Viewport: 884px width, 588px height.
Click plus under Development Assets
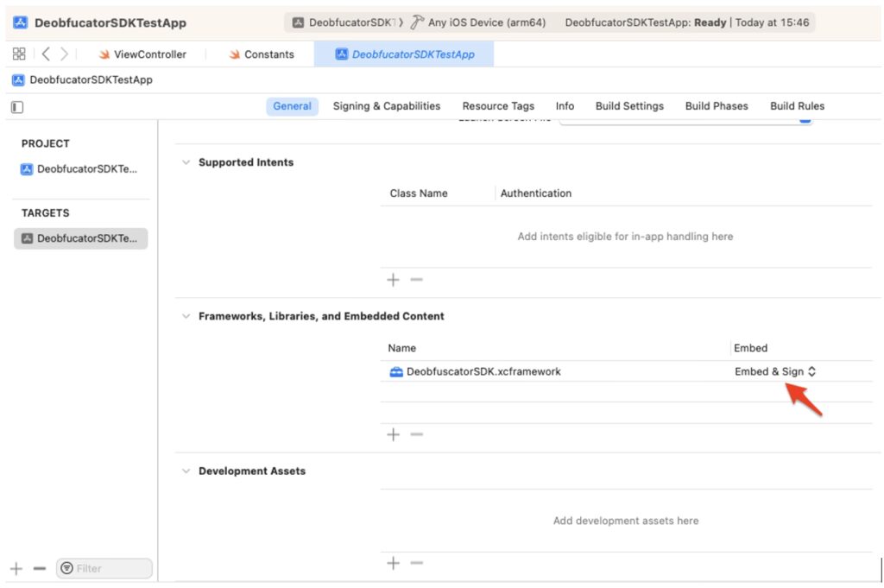393,563
